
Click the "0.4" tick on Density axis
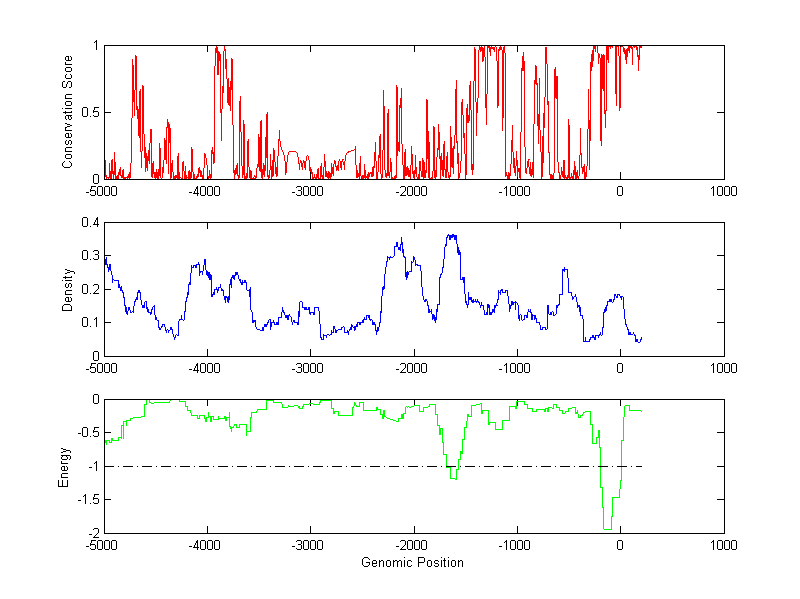tap(90, 223)
